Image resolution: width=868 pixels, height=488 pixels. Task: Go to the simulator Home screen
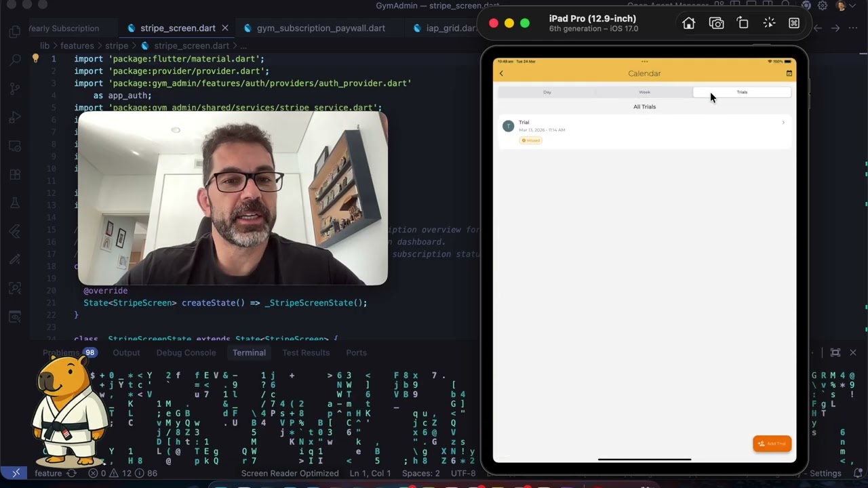pos(688,23)
